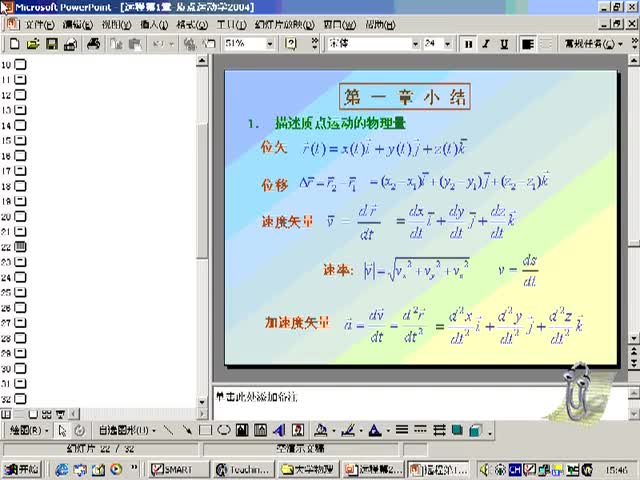Image resolution: width=640 pixels, height=480 pixels.
Task: Launch Internet Explorer from quick launch
Action: pos(62,470)
